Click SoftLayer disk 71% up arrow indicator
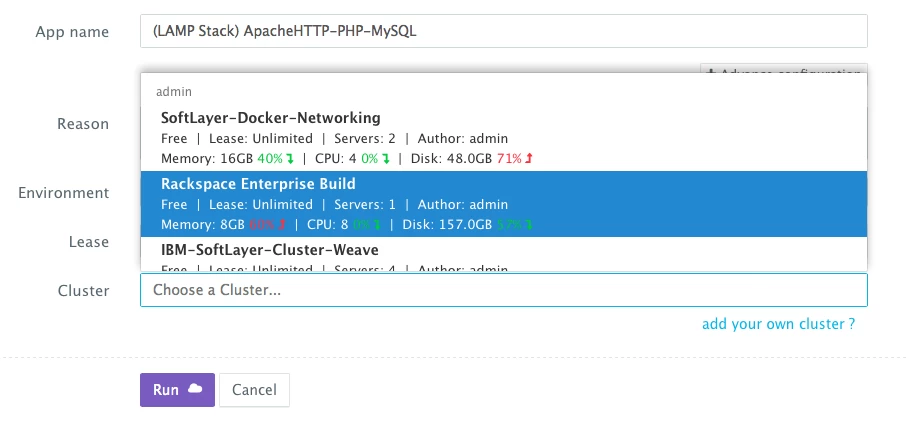The image size is (906, 425). pyautogui.click(x=528, y=158)
